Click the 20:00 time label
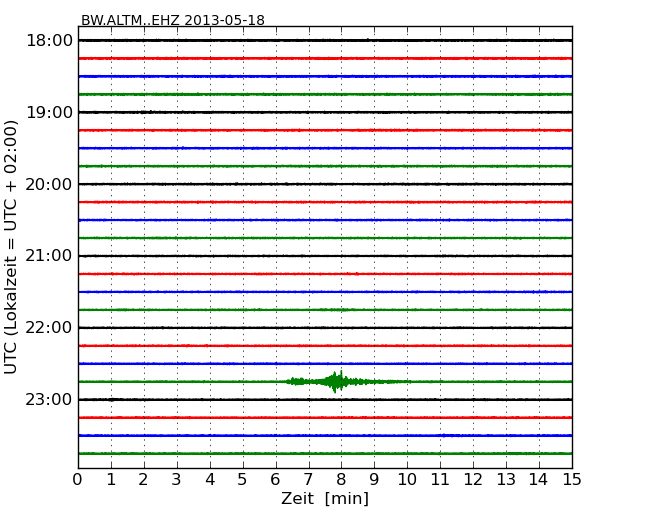 point(49,184)
